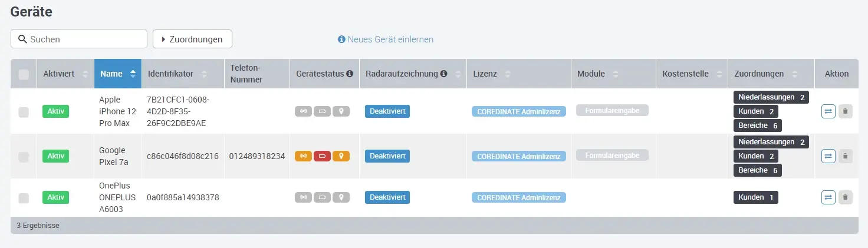
Task: Open the Neues Gerät einlernen link
Action: tap(386, 39)
